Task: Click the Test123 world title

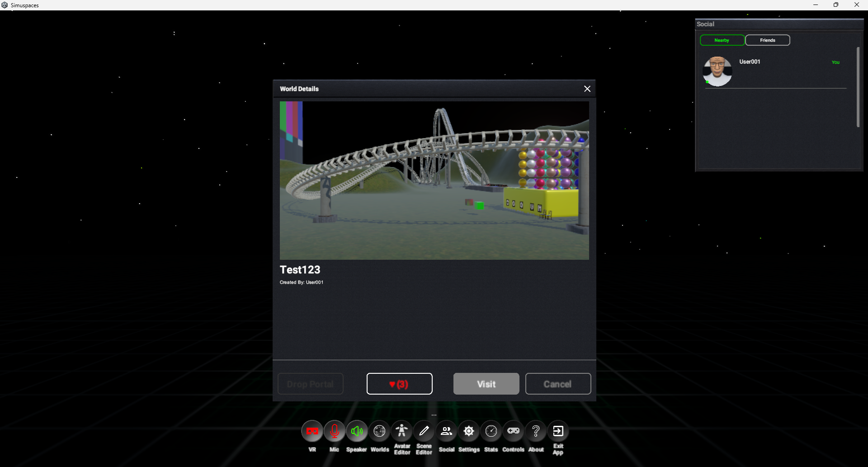Action: point(300,270)
